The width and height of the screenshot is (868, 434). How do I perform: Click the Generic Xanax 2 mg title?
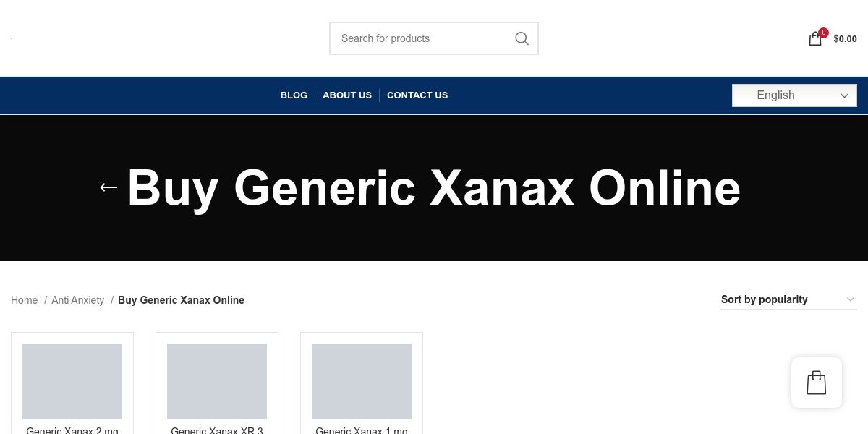[72, 430]
